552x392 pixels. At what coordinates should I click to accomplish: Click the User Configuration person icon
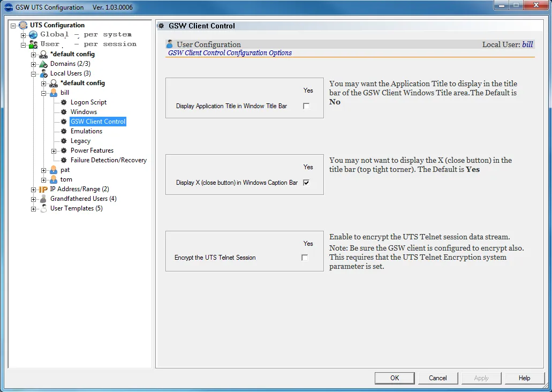[170, 44]
